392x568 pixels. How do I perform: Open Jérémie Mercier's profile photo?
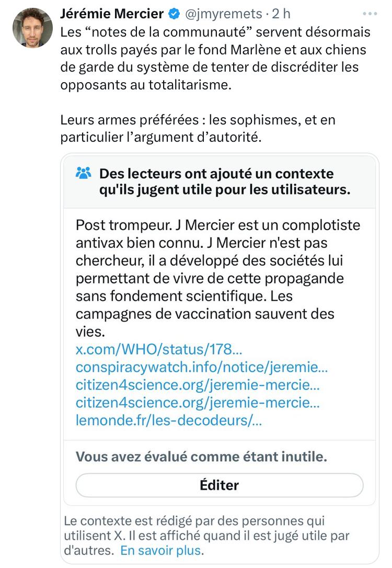tap(32, 28)
